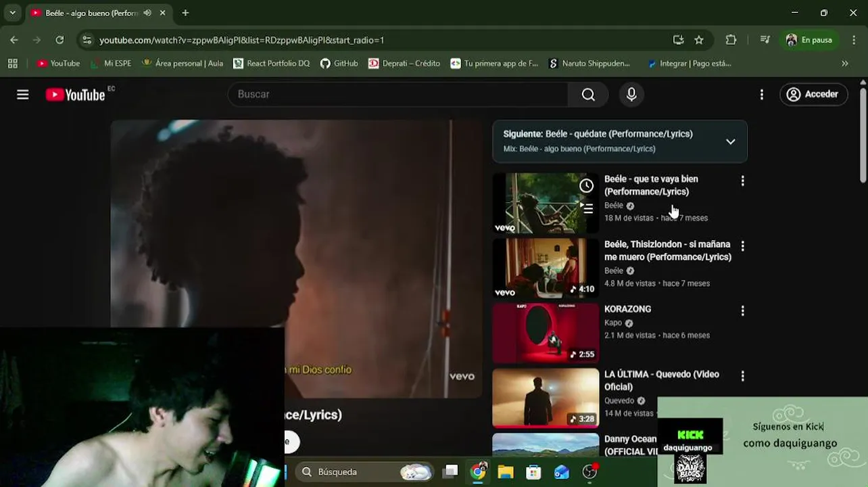Viewport: 868px width, 487px height.
Task: Open the Kapo channel name
Action: tap(613, 323)
